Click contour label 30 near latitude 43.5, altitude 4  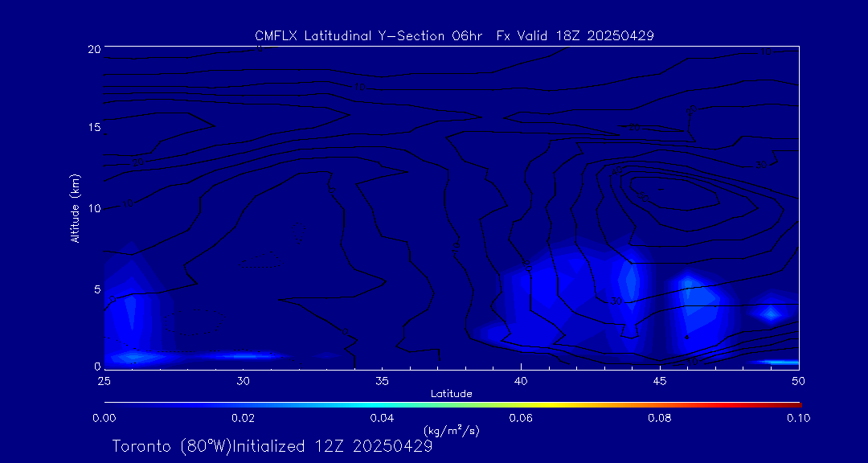[x=616, y=301]
